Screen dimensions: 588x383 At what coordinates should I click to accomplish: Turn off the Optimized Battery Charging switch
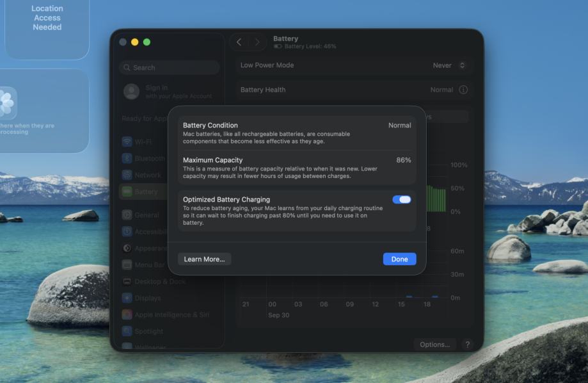pyautogui.click(x=402, y=200)
